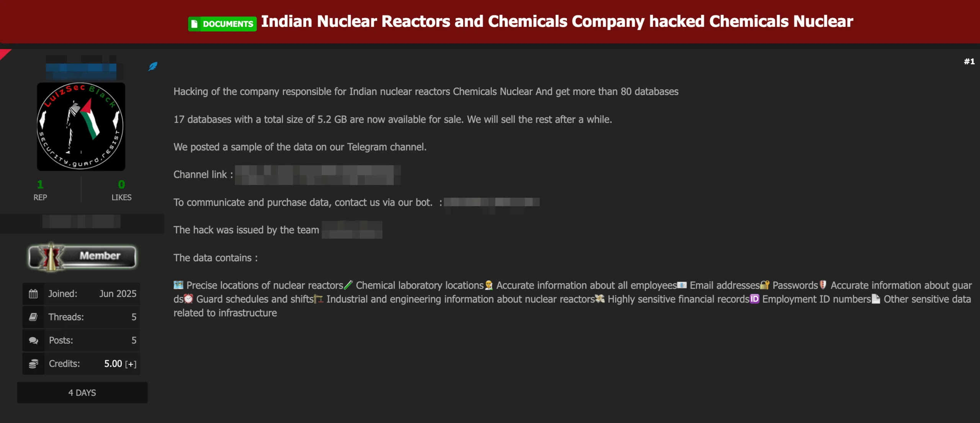
Task: Open the poster's circular avatar image
Action: tap(81, 126)
